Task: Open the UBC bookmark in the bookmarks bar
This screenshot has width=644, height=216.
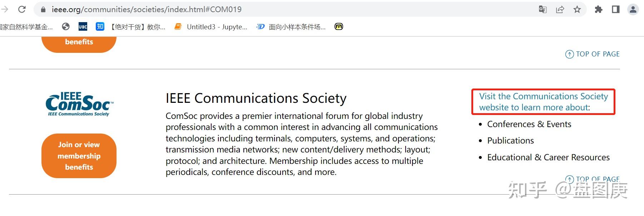Action: tap(83, 26)
